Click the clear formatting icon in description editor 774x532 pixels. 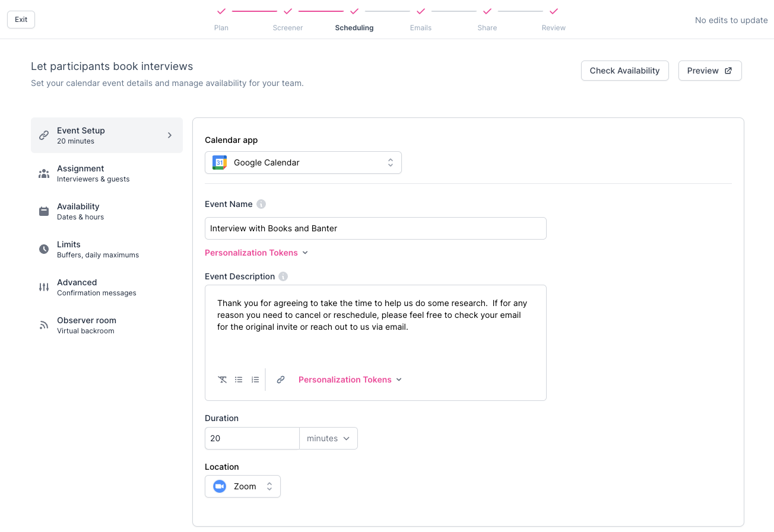pyautogui.click(x=223, y=380)
